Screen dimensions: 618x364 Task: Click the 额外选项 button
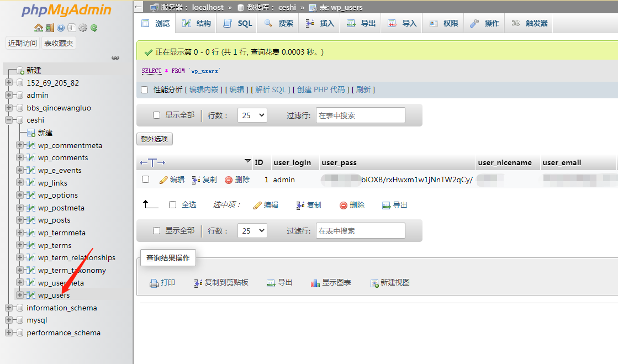coord(155,139)
